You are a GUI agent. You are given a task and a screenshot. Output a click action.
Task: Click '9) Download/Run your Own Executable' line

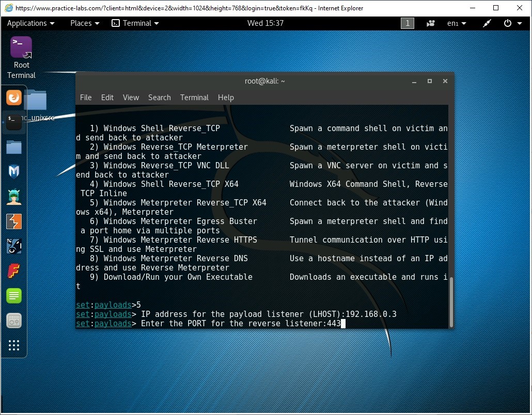(171, 277)
